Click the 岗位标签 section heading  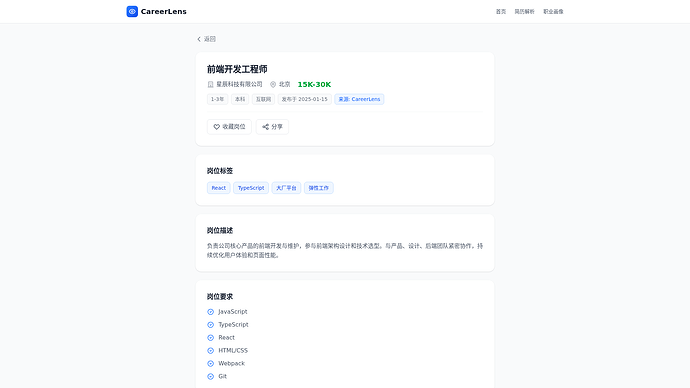(x=220, y=171)
